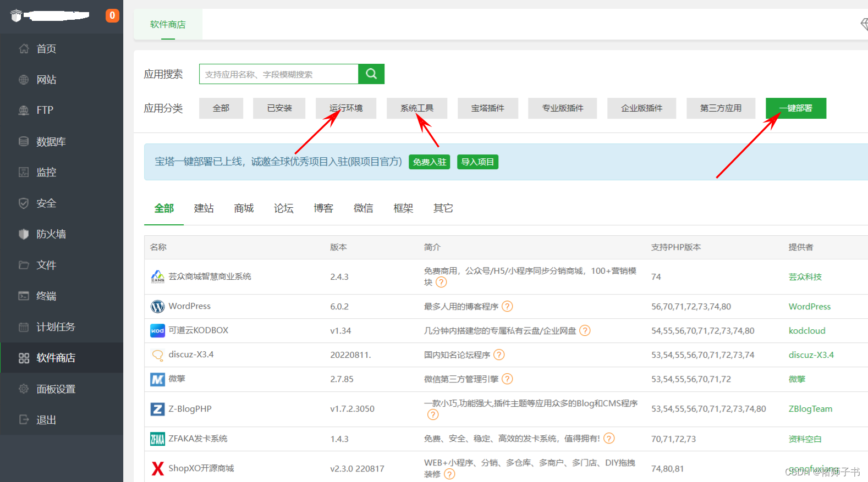This screenshot has height=482, width=868.
Task: Click help icon under Z-BlogPHP description
Action: coord(433,414)
